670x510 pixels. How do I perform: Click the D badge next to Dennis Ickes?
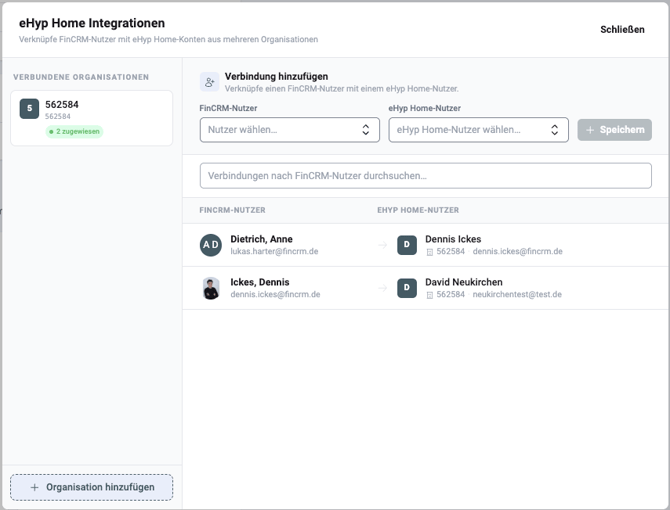(x=407, y=245)
